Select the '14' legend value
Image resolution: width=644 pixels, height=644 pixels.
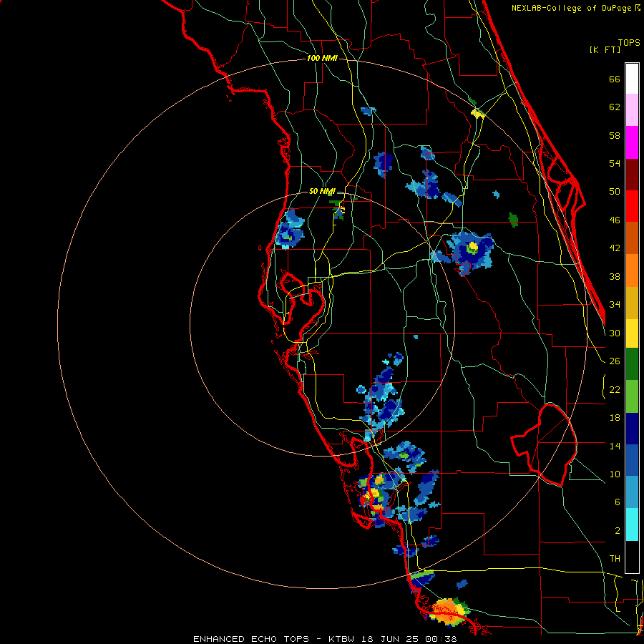tap(615, 446)
